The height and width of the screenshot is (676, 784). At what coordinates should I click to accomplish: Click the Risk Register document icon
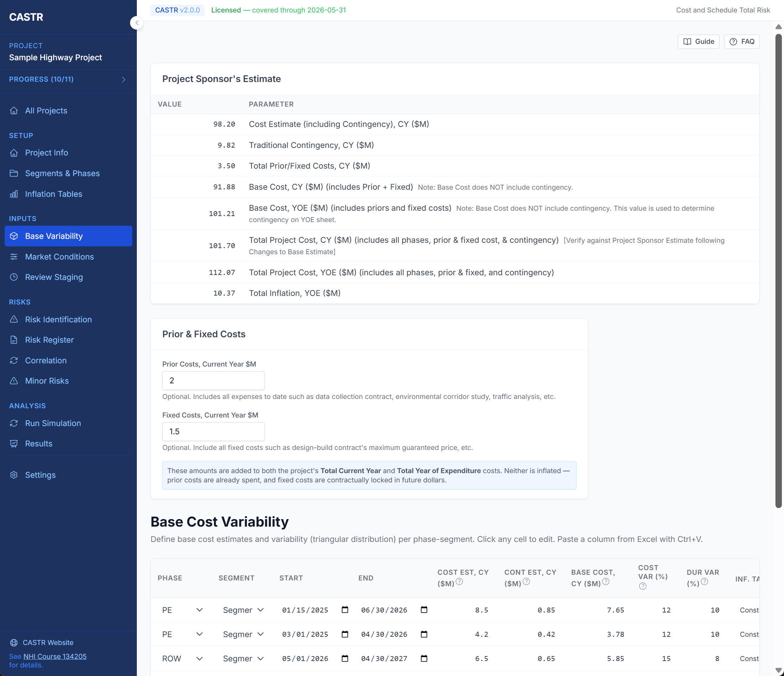pyautogui.click(x=14, y=340)
